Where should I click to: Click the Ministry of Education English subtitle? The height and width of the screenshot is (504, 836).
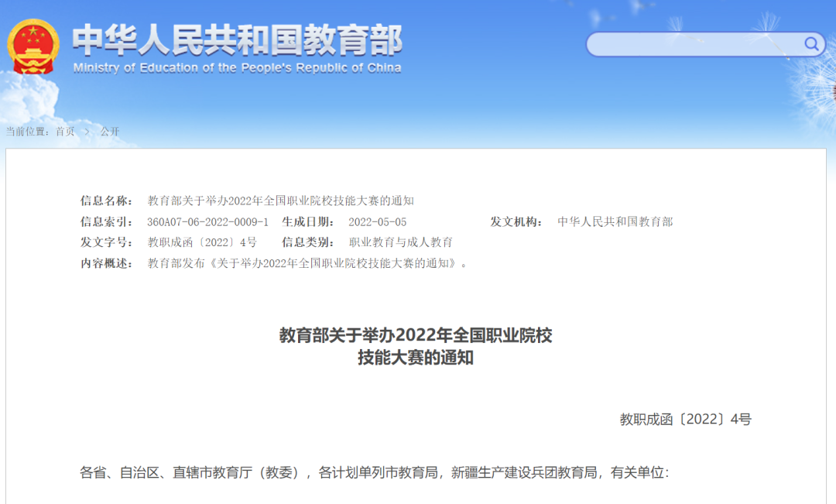tap(238, 68)
